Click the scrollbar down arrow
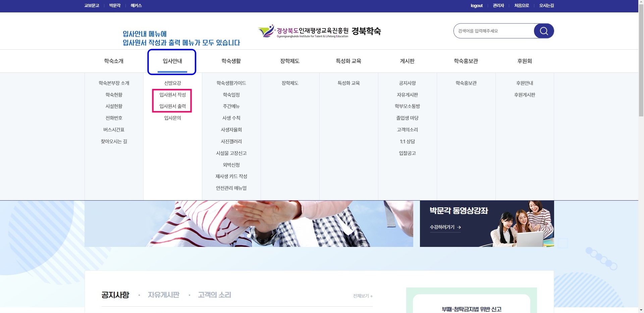644x313 pixels. pos(641,310)
